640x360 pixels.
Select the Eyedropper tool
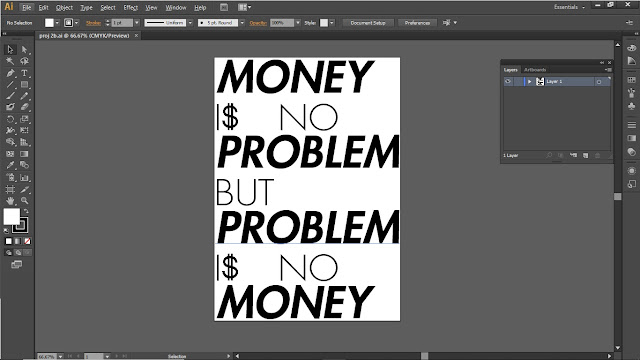coord(10,165)
